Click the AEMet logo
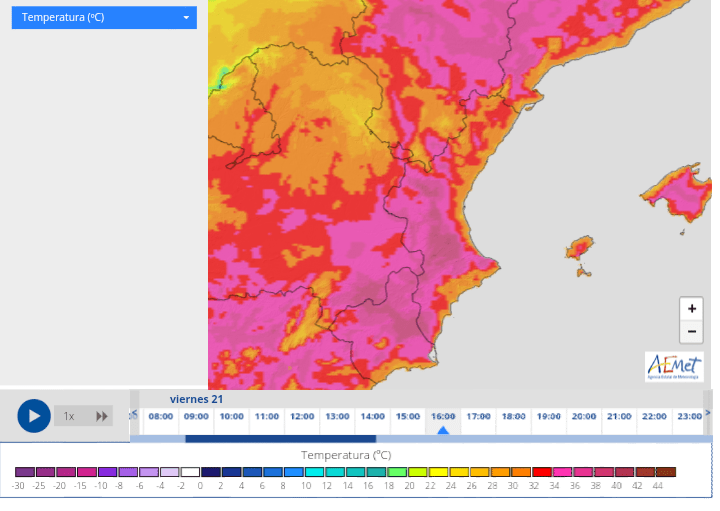 tap(674, 366)
